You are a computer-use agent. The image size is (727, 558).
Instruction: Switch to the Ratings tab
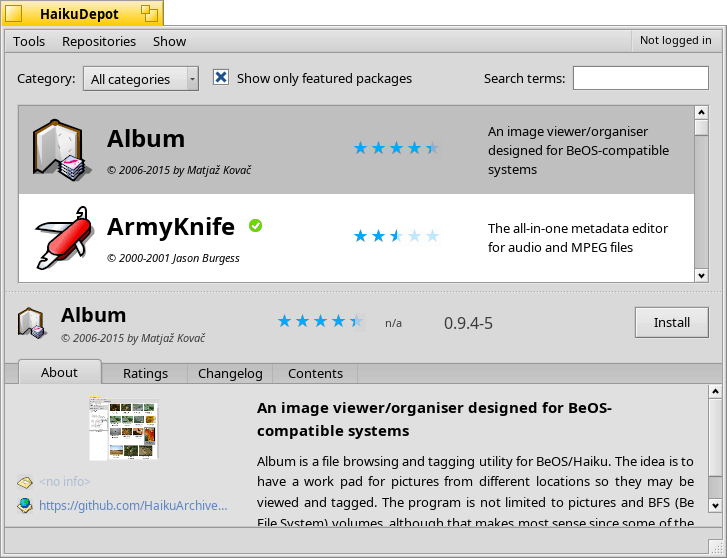145,373
